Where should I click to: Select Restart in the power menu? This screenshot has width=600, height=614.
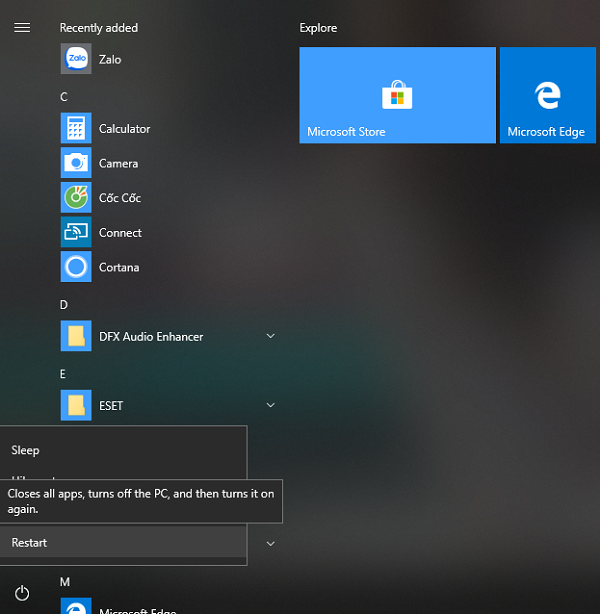click(30, 543)
